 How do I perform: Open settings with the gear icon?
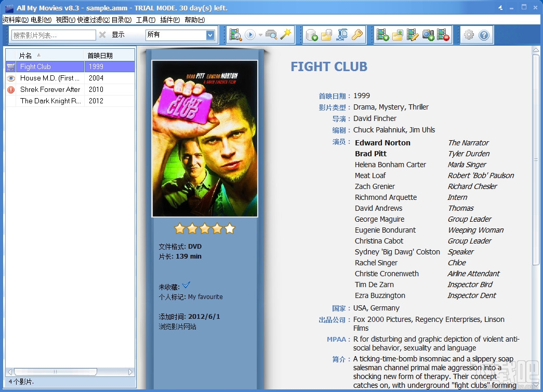click(x=469, y=35)
